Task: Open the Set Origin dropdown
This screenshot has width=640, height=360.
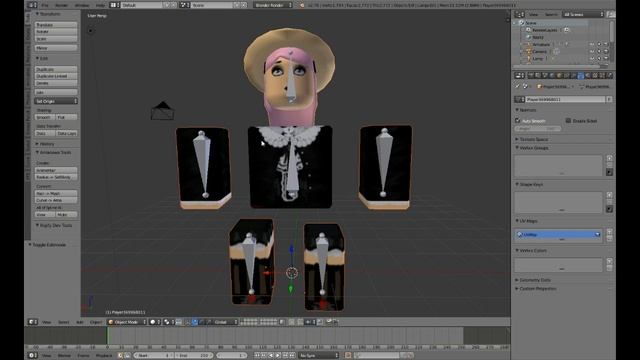Action: [56, 101]
